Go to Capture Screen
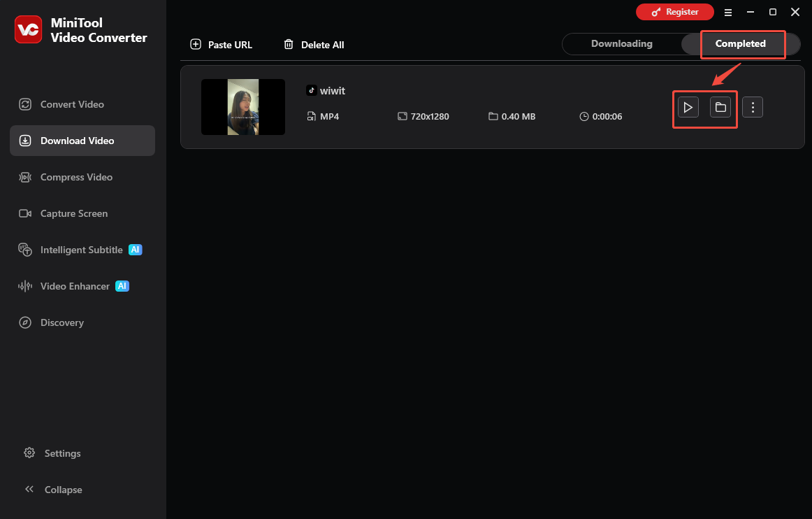Screen dimensions: 812x519 pos(82,213)
